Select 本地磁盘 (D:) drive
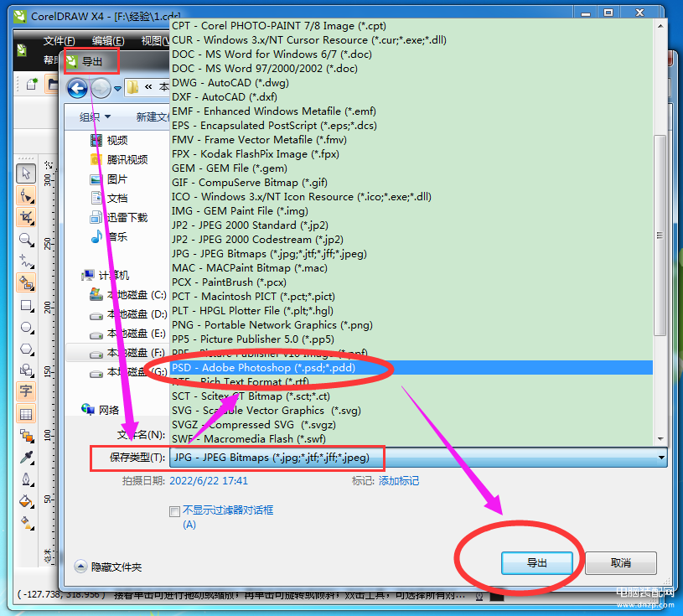Screen dimensions: 683x616 128,314
